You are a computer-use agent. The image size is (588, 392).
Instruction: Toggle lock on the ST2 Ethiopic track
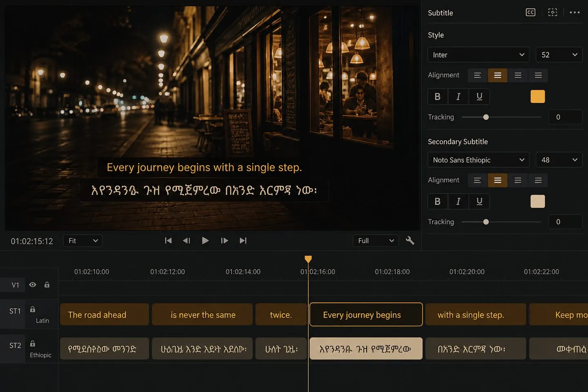(33, 344)
